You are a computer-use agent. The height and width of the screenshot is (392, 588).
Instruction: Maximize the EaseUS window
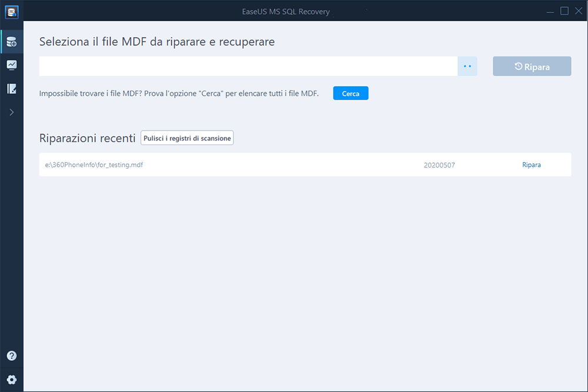[564, 11]
